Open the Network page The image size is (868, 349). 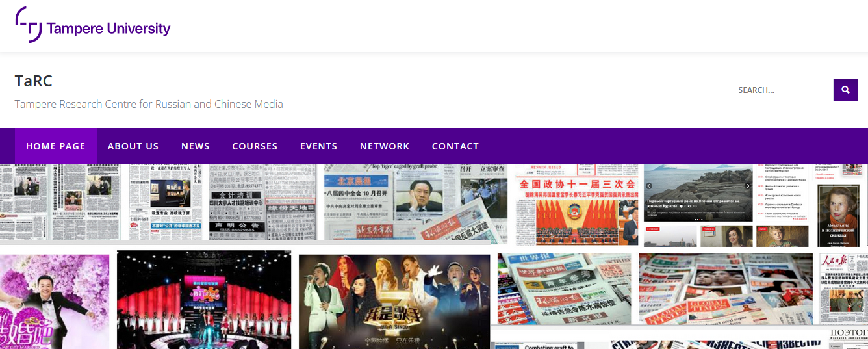click(x=385, y=146)
